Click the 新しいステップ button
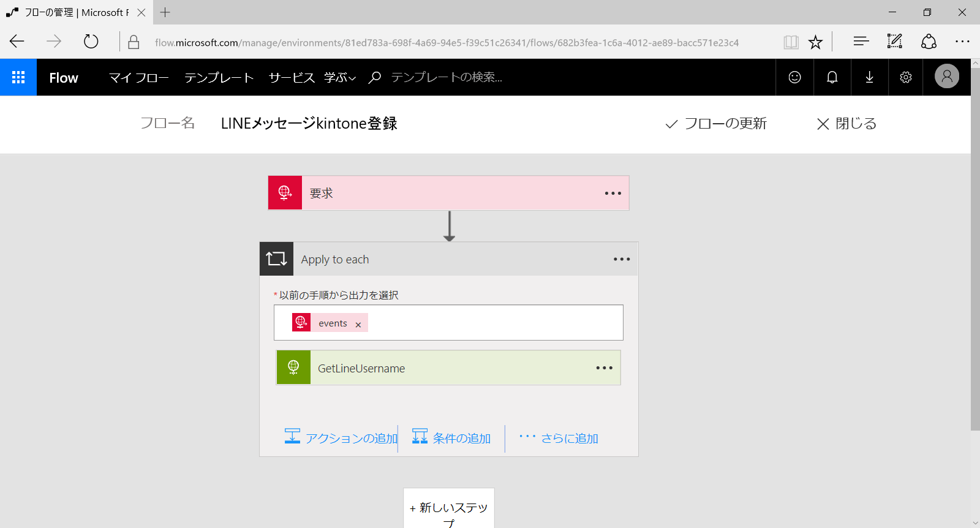The width and height of the screenshot is (980, 528). (x=449, y=508)
